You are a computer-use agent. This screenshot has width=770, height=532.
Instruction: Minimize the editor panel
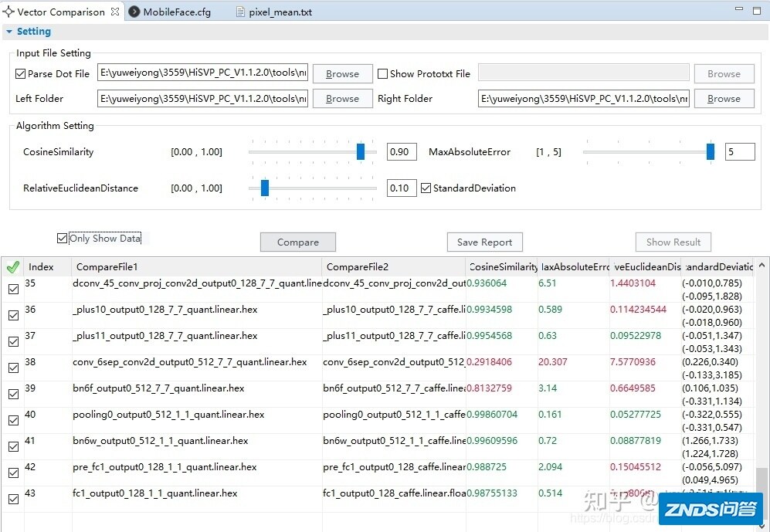(738, 9)
